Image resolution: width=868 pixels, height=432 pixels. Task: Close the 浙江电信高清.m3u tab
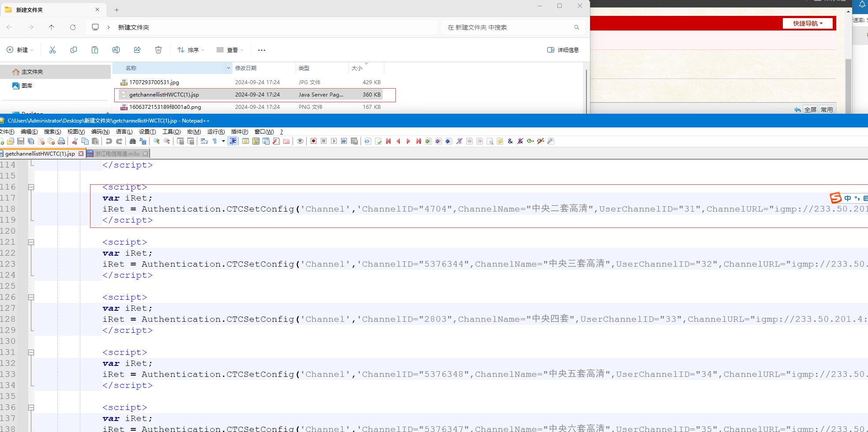click(x=145, y=153)
